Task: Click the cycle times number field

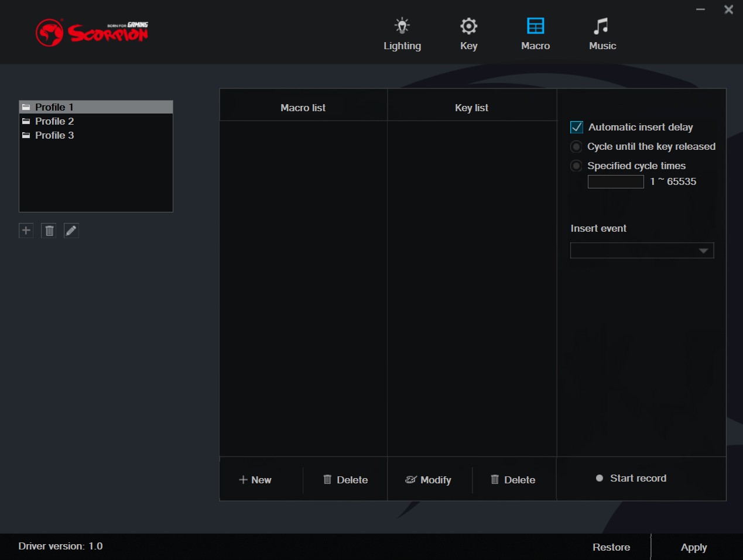Action: [615, 182]
